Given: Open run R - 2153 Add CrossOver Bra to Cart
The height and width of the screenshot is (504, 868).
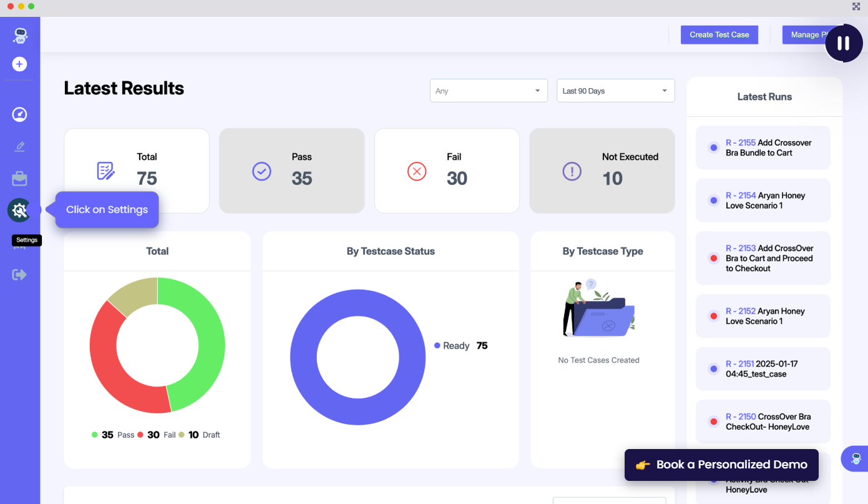Looking at the screenshot, I should 763,258.
